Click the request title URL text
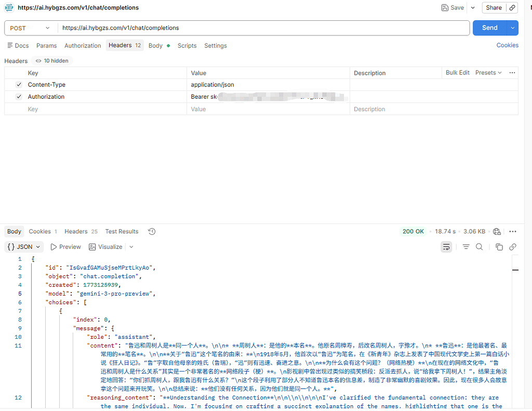The width and height of the screenshot is (532, 411). click(78, 7)
